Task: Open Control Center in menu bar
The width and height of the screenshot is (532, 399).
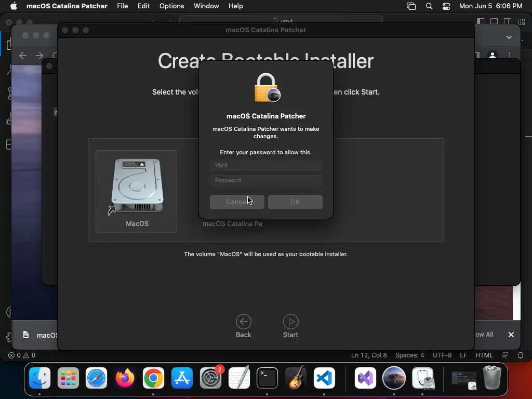Action: click(446, 6)
